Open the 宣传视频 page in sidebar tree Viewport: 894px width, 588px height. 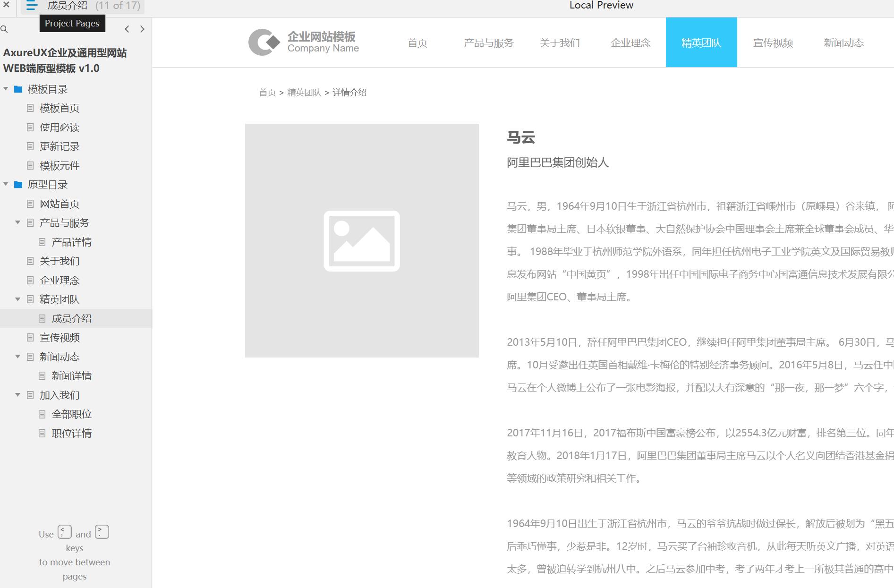click(x=60, y=338)
